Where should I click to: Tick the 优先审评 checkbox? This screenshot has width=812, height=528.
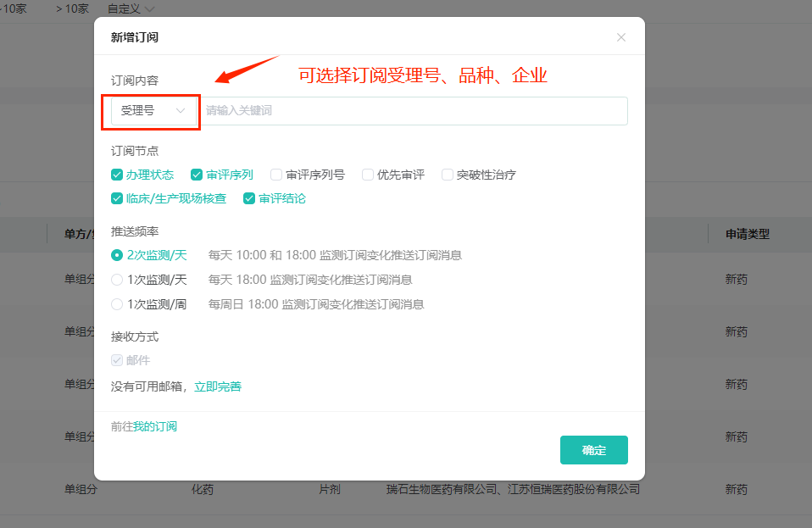click(368, 175)
